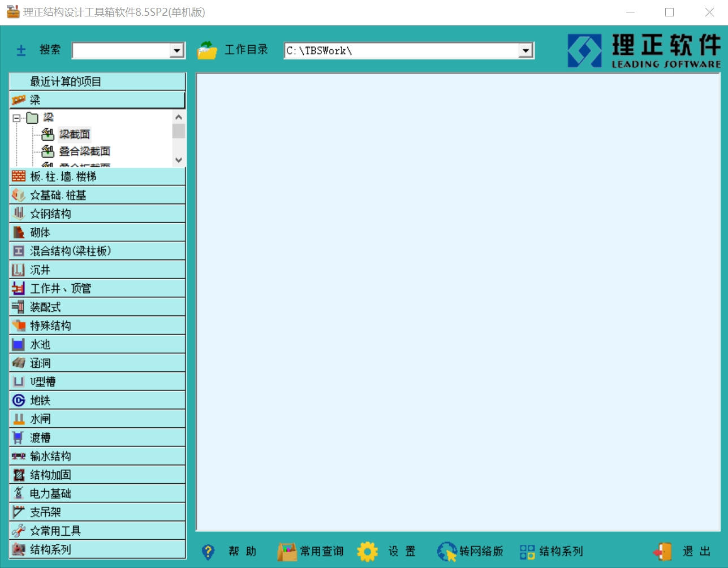728x568 pixels.
Task: Open the 装配式 category
Action: [97, 307]
